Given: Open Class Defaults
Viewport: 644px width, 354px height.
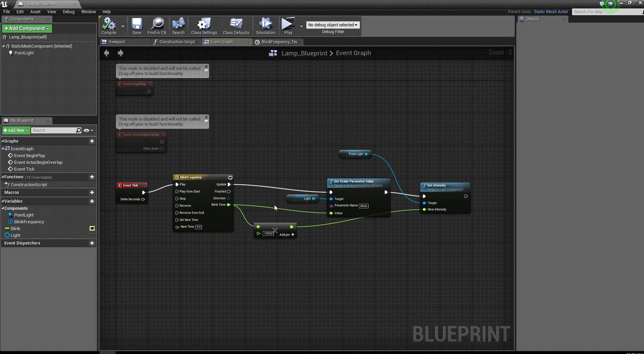Looking at the screenshot, I should coord(236,26).
